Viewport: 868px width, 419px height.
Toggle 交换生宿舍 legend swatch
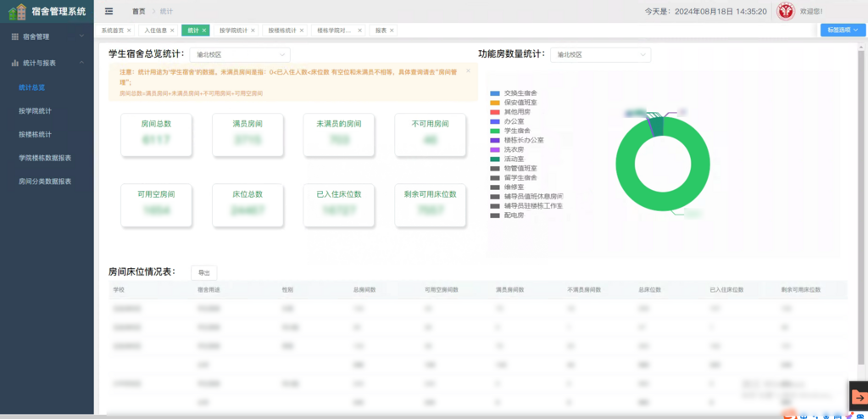pos(495,92)
